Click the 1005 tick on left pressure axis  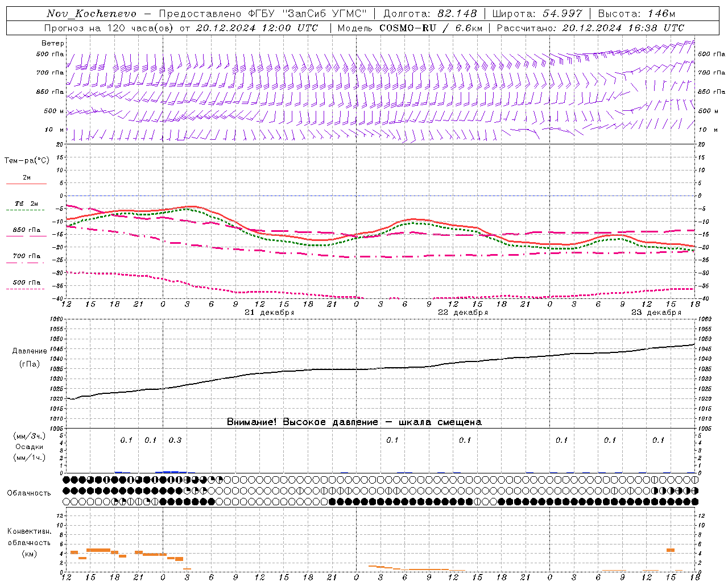pos(57,429)
